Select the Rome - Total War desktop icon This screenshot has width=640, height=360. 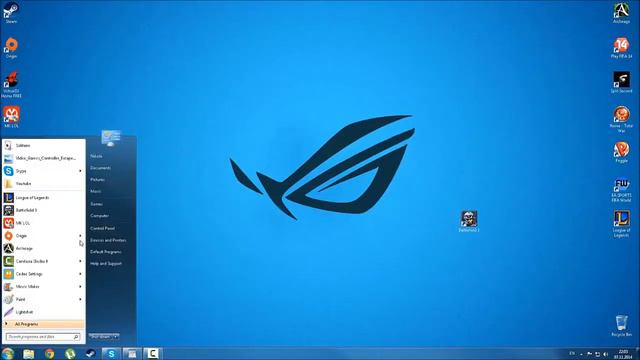[x=621, y=120]
